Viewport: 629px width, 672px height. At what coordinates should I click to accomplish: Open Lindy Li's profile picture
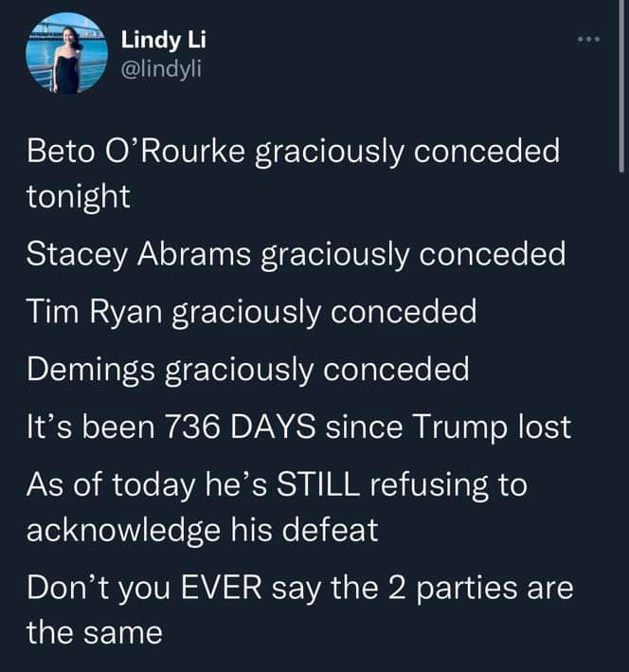[x=67, y=54]
